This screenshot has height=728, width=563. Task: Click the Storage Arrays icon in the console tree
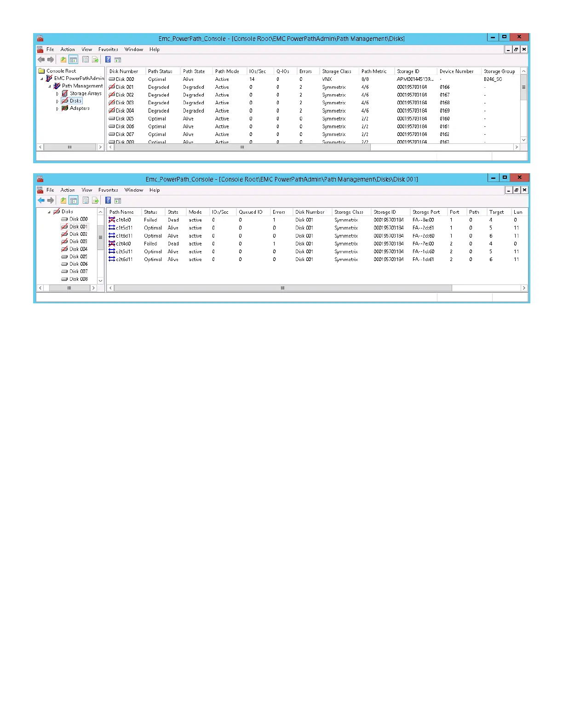pos(65,93)
